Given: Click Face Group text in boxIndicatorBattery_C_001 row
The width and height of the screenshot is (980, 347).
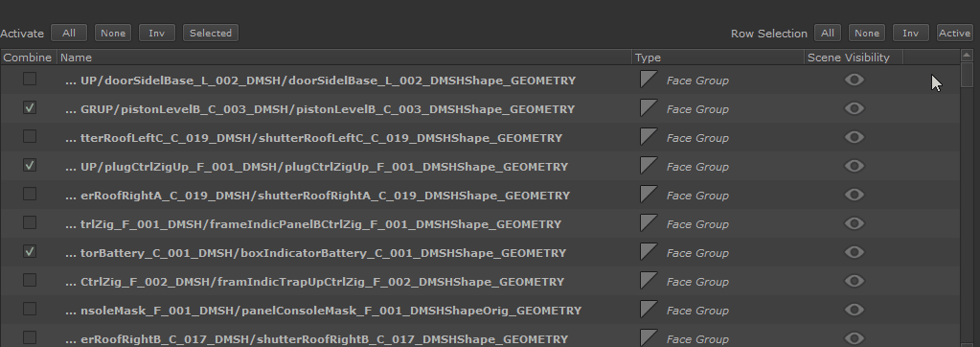Looking at the screenshot, I should [x=697, y=253].
